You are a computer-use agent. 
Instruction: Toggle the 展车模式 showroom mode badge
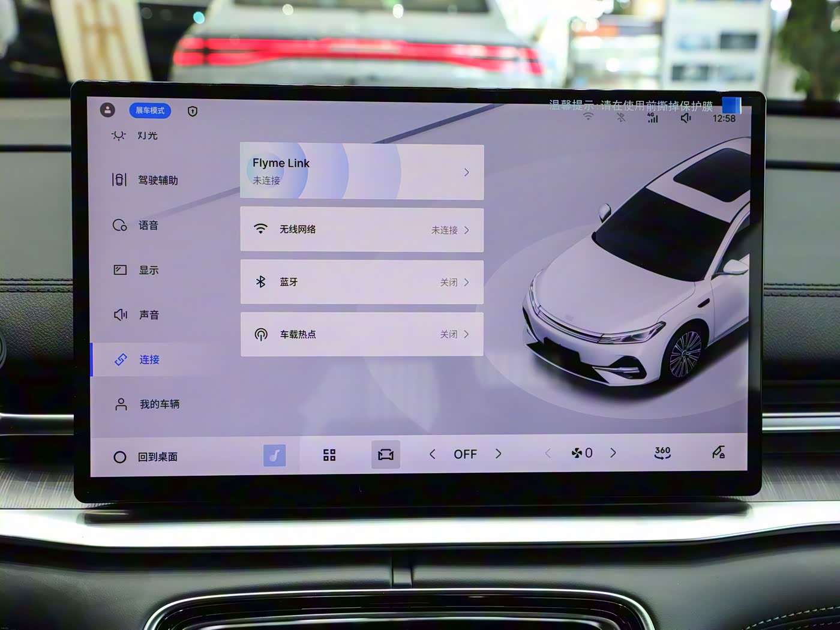(x=150, y=110)
